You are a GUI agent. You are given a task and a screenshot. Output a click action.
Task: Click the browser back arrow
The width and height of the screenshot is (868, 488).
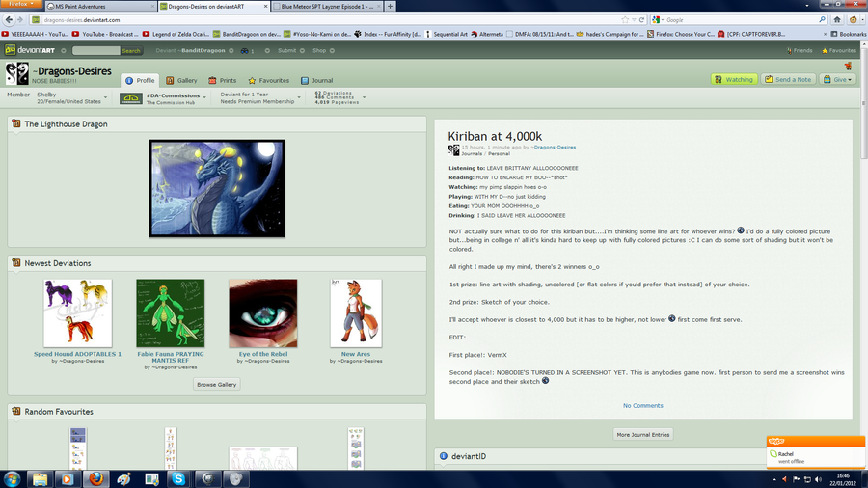9,20
